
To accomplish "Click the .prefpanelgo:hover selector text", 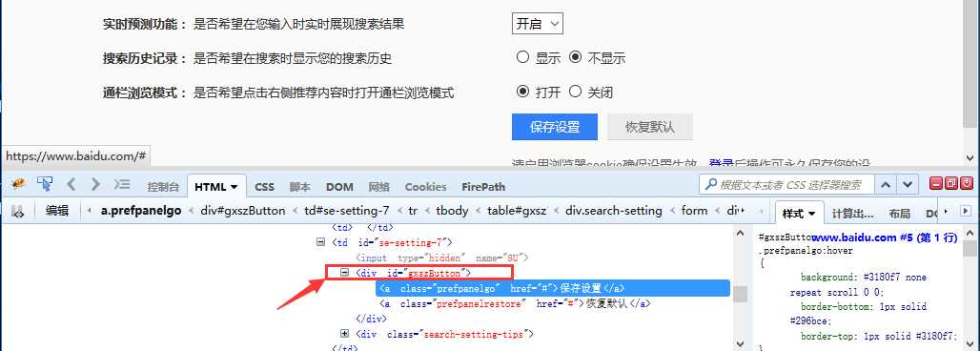I will coord(806,250).
